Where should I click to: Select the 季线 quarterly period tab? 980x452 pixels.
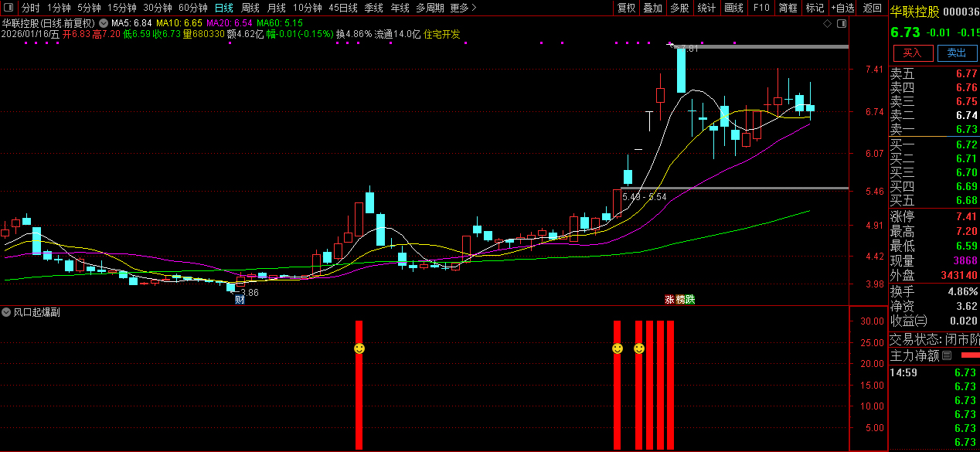point(374,8)
